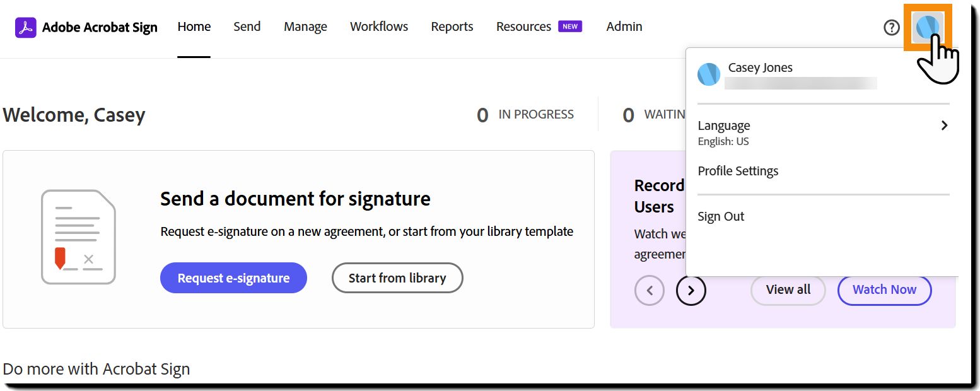Open Language English: US option

tap(823, 132)
